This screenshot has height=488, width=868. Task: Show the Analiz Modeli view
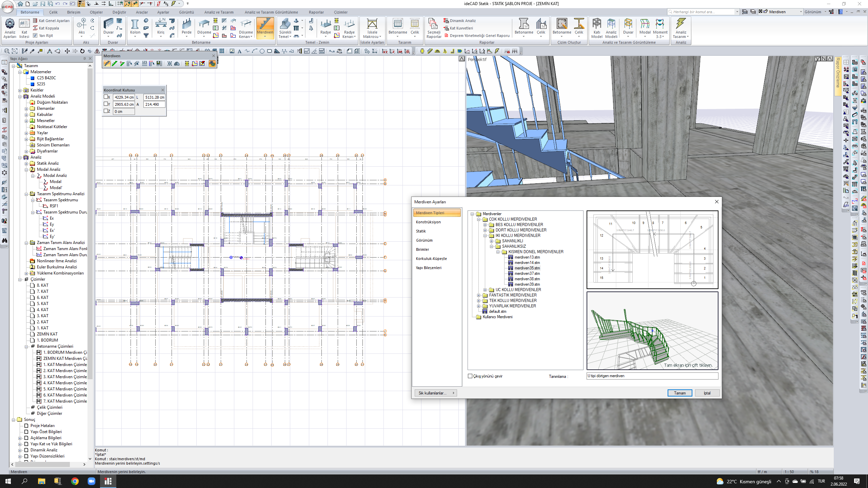611,28
